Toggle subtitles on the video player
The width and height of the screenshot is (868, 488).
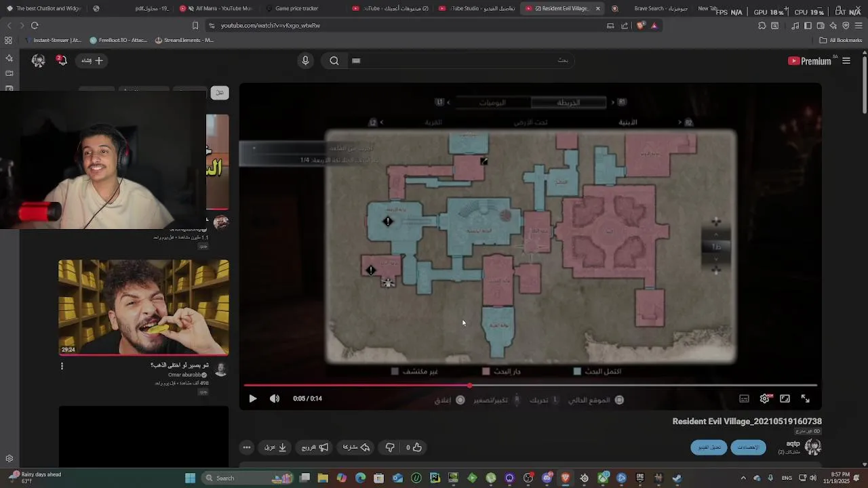pyautogui.click(x=744, y=399)
